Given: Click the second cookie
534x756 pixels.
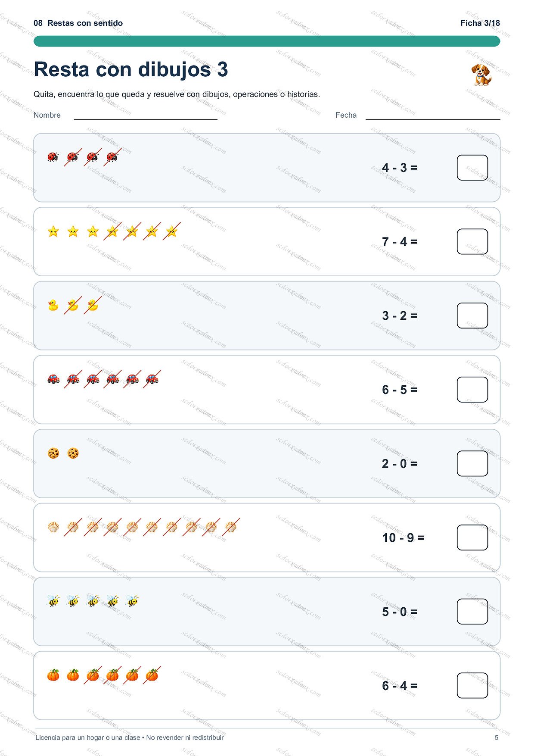Looking at the screenshot, I should [73, 453].
